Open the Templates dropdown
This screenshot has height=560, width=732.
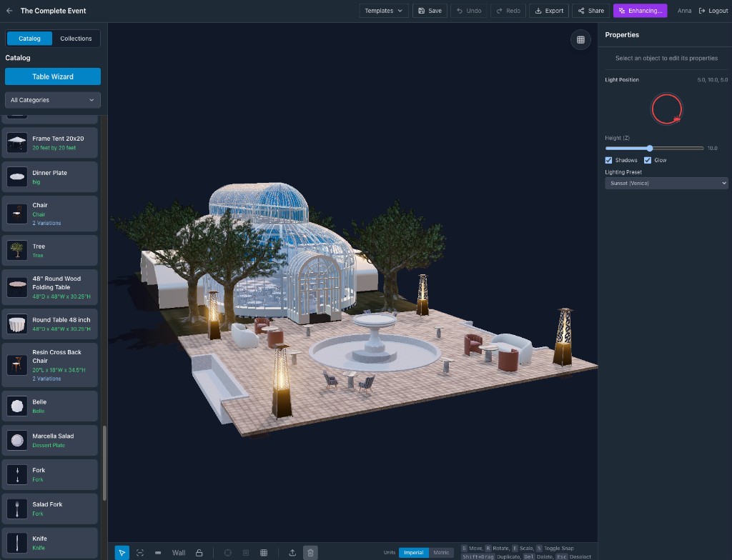click(384, 11)
